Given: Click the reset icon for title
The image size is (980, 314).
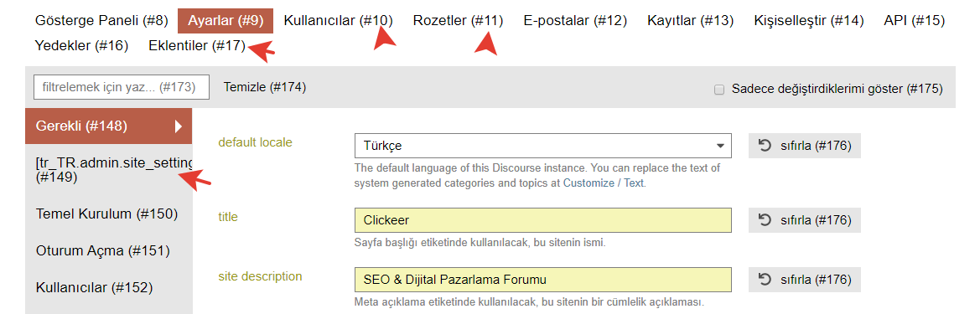Looking at the screenshot, I should [x=765, y=219].
